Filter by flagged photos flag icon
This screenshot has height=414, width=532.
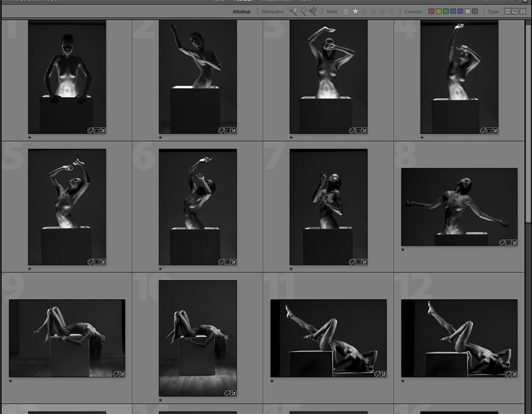pyautogui.click(x=294, y=11)
